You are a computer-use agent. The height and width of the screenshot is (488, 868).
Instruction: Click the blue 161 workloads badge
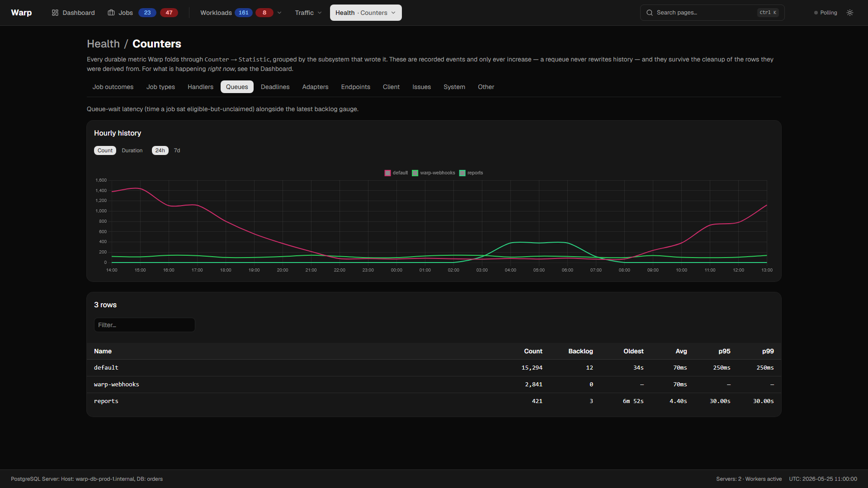tap(244, 13)
